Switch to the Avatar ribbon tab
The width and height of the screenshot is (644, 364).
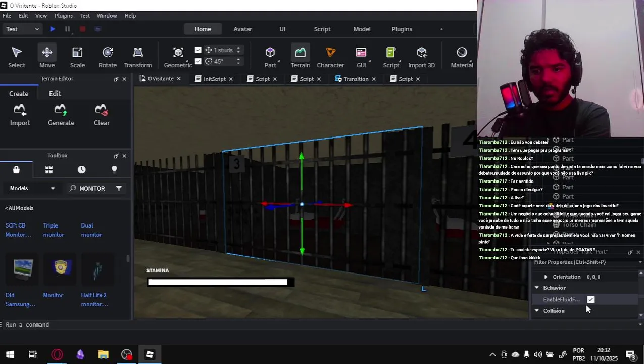pos(242,29)
